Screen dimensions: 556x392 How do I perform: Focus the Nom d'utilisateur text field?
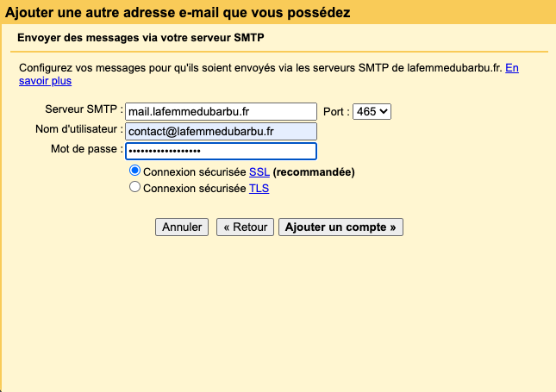coord(221,131)
